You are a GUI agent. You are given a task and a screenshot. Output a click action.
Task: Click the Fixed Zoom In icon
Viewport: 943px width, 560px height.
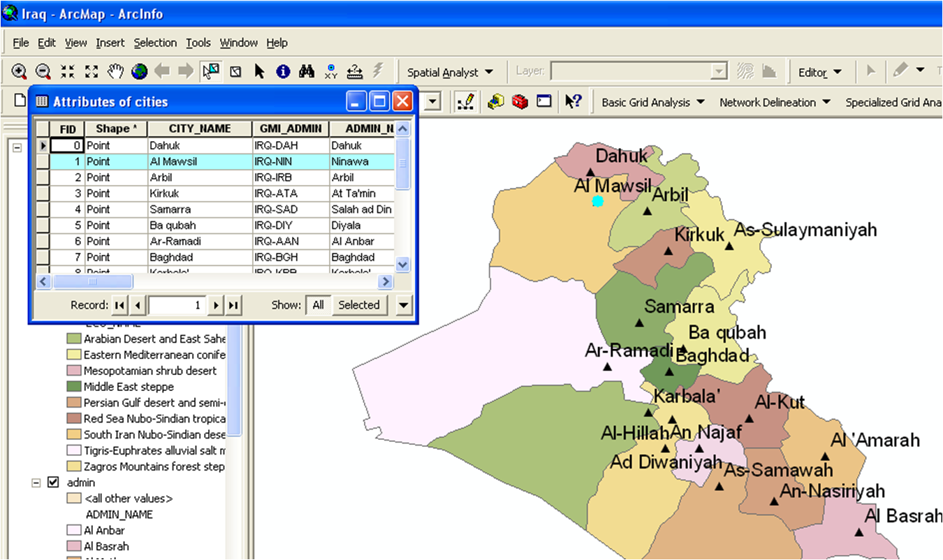[67, 71]
